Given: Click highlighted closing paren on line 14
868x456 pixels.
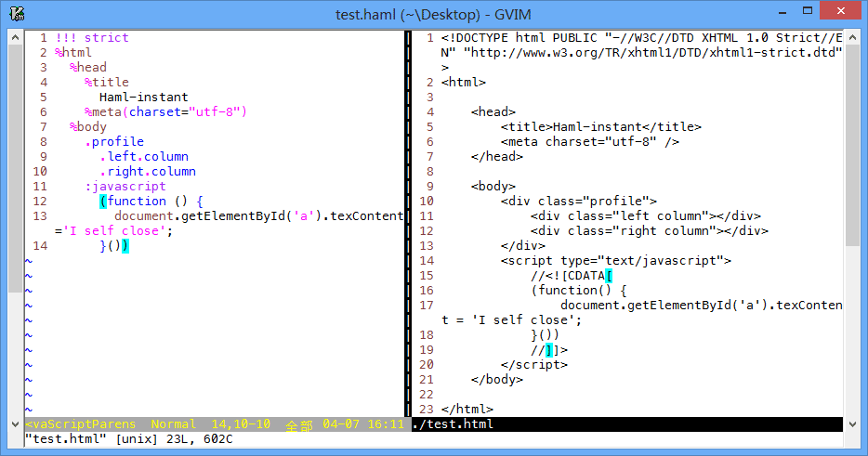Looking at the screenshot, I should pyautogui.click(x=125, y=246).
